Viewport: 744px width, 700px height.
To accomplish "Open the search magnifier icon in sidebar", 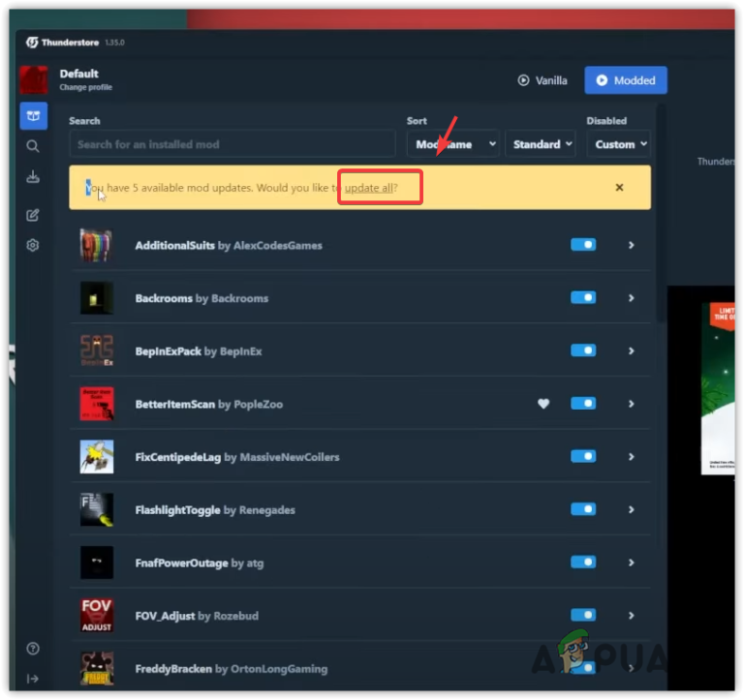I will (33, 145).
